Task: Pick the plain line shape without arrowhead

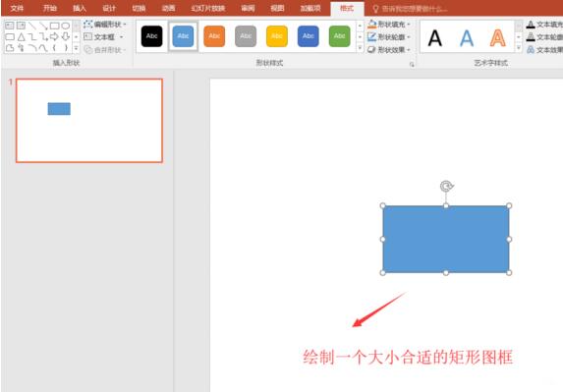Action: pos(32,26)
